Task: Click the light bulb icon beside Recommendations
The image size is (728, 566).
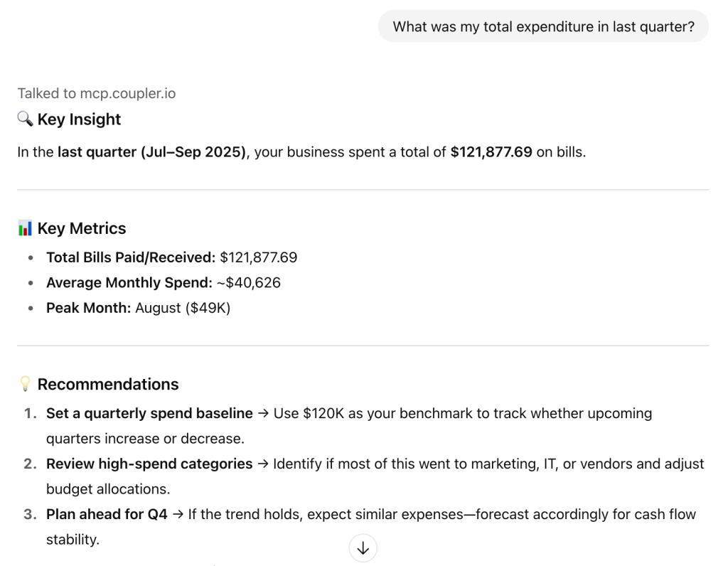Action: tap(25, 384)
